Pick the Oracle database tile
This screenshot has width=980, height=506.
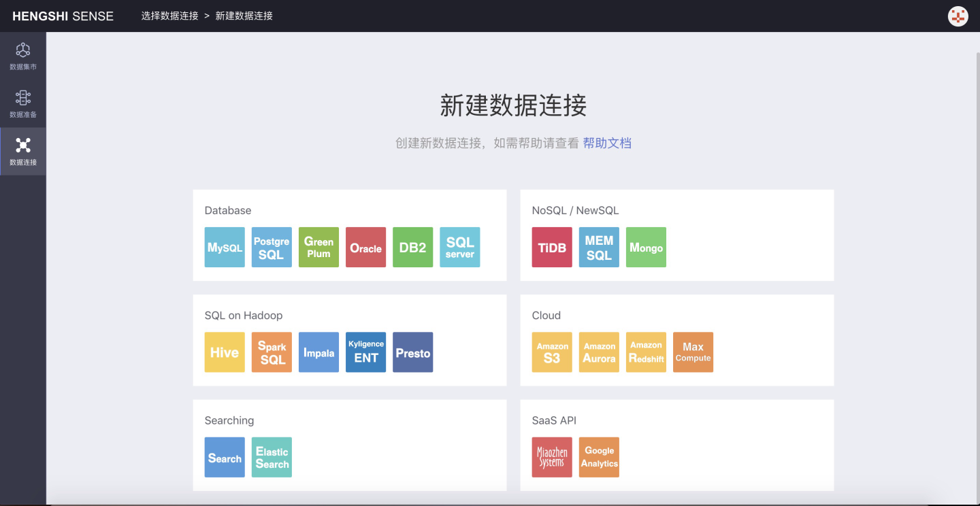coord(365,248)
